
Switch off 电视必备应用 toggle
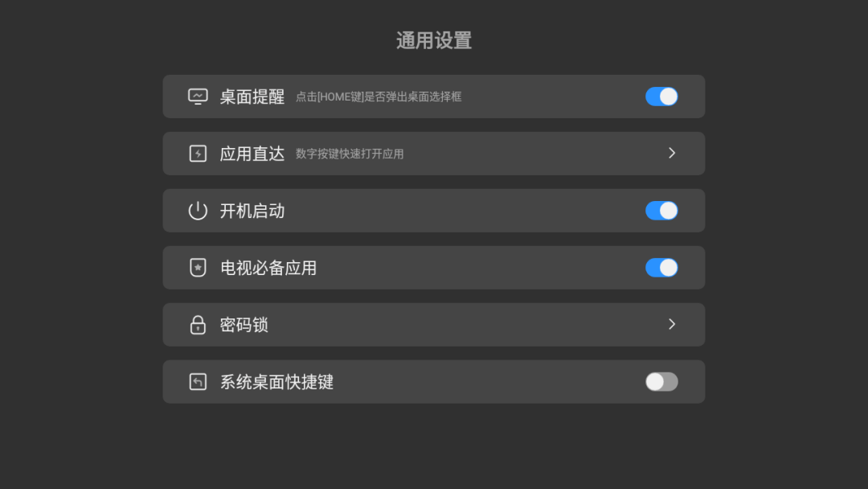point(661,268)
